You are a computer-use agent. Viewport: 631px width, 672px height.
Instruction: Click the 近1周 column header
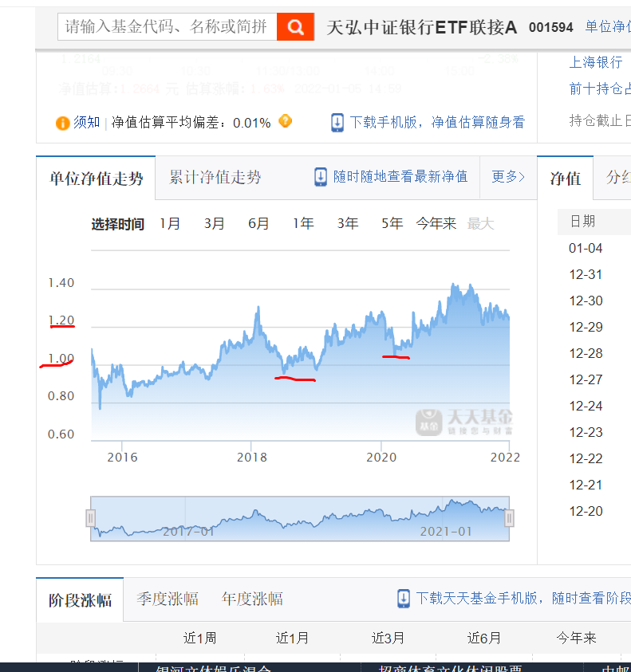[200, 639]
